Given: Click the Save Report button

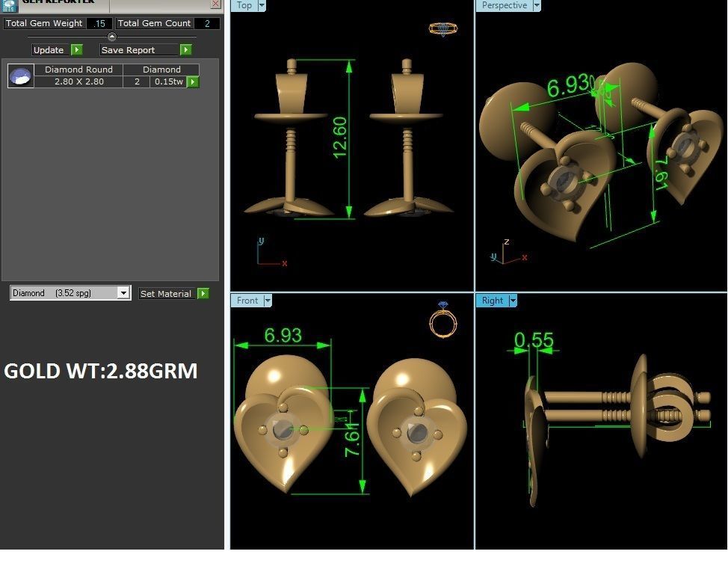Looking at the screenshot, I should coord(139,49).
